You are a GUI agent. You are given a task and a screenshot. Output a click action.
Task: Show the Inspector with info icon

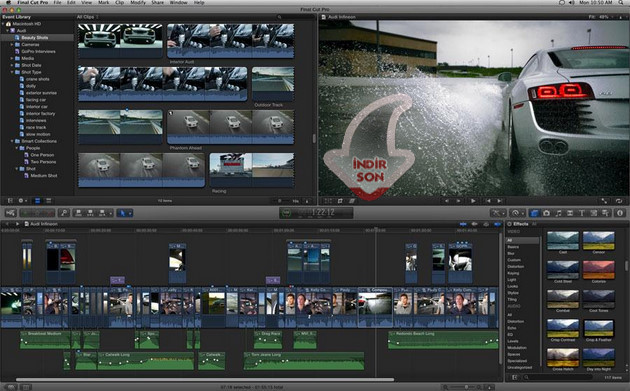click(x=620, y=213)
